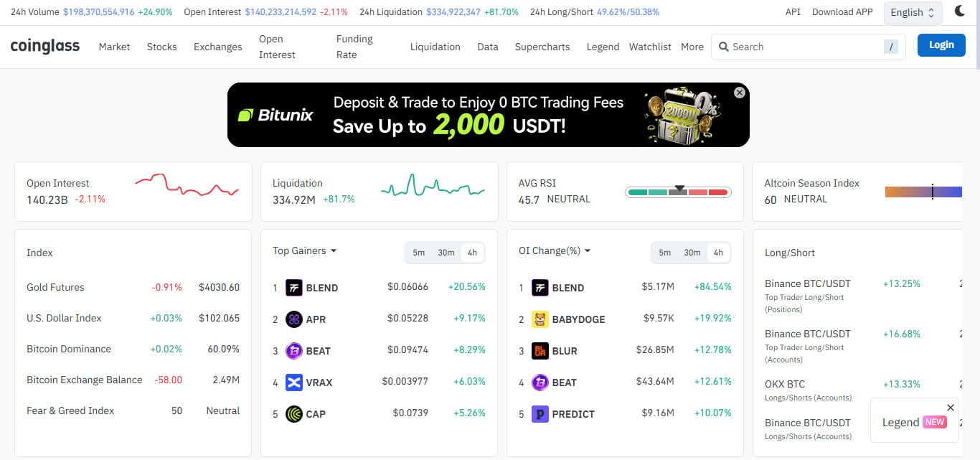Open the Market menu
Viewport: 980px width, 460px height.
pos(115,47)
